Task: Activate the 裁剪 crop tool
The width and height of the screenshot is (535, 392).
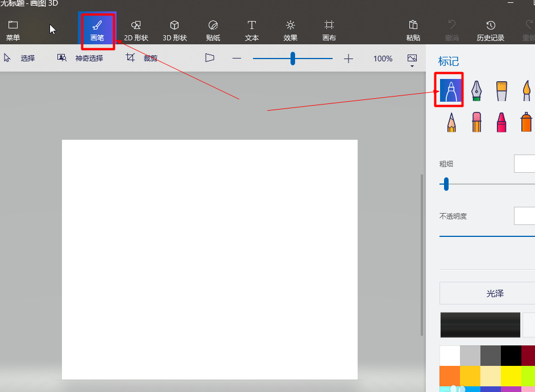Action: point(141,59)
